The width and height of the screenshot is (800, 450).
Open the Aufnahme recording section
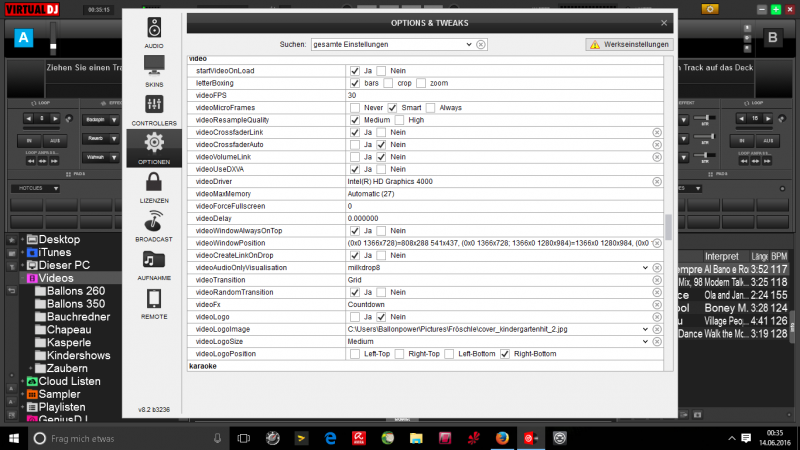[x=154, y=264]
